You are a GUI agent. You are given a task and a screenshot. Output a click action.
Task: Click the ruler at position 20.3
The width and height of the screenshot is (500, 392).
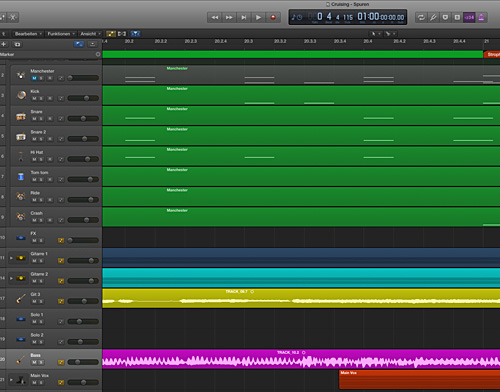248,41
